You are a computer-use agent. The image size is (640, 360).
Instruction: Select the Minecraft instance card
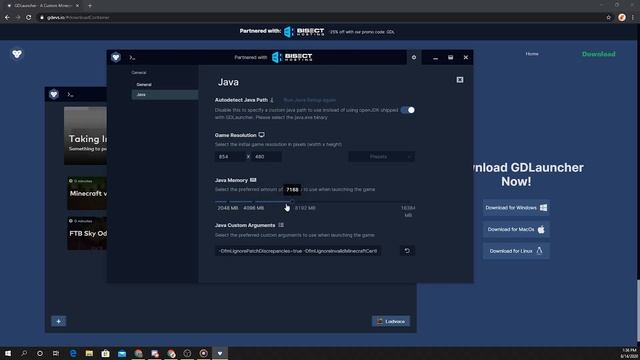[87, 193]
